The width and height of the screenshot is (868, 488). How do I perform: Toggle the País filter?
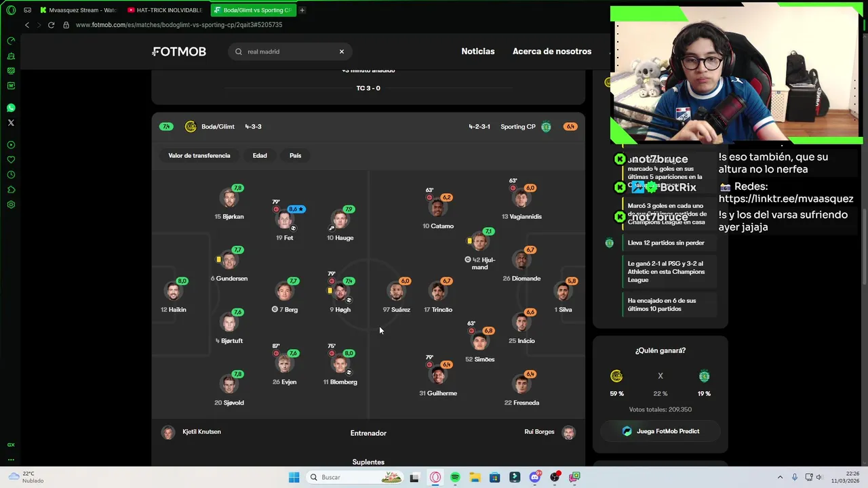click(295, 156)
